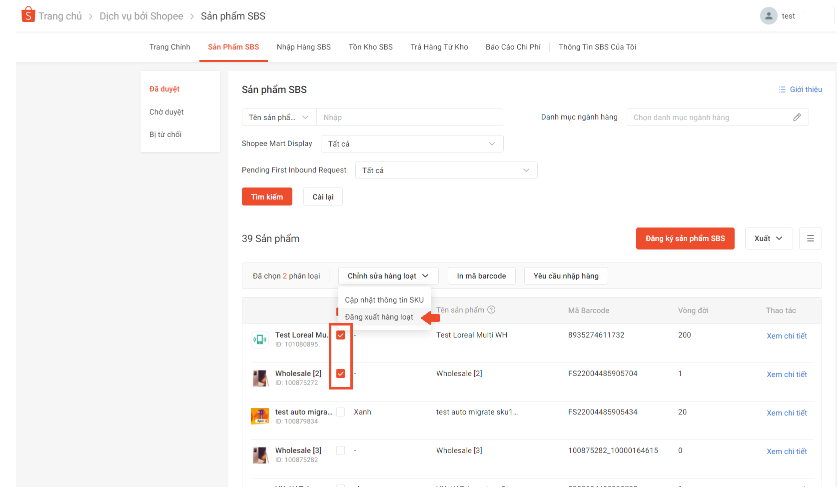Click the Giới thiệu list icon
Screen dimensions: 837x490
tap(782, 90)
